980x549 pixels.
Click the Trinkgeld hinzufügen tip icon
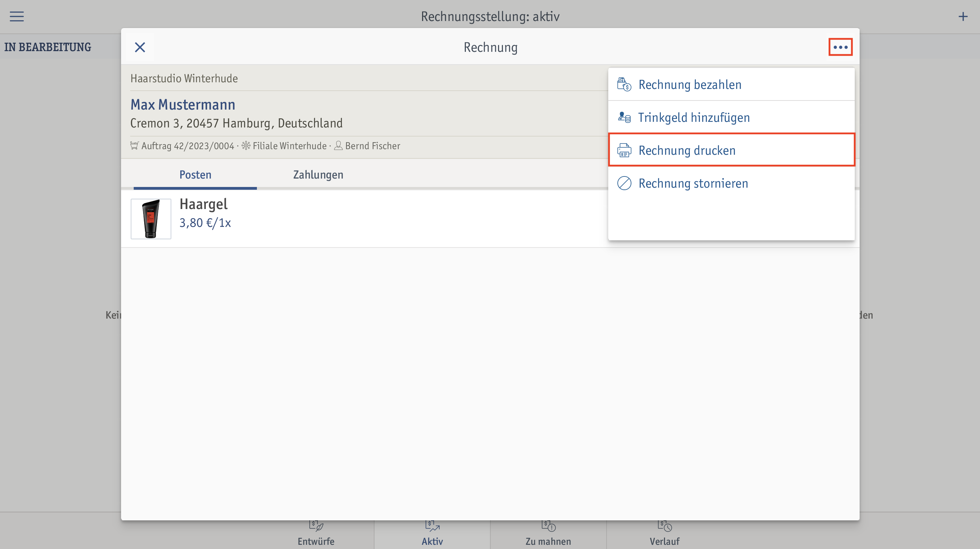[x=624, y=117]
